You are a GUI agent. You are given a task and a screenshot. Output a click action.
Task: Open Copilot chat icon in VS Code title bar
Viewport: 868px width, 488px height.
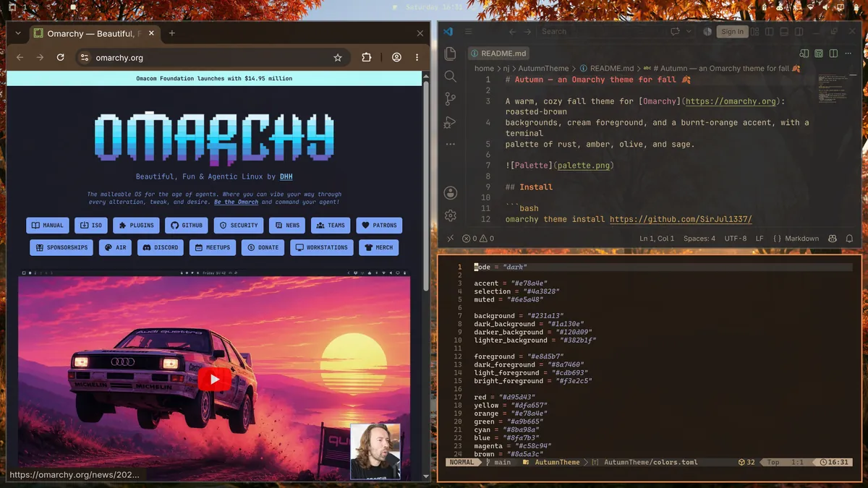675,32
